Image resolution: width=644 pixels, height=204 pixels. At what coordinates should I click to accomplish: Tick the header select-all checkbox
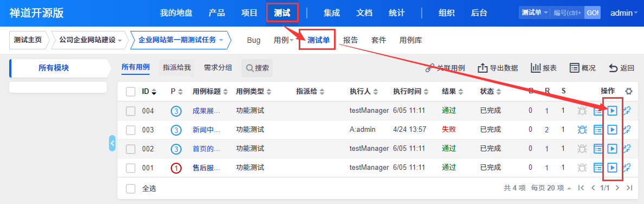131,91
